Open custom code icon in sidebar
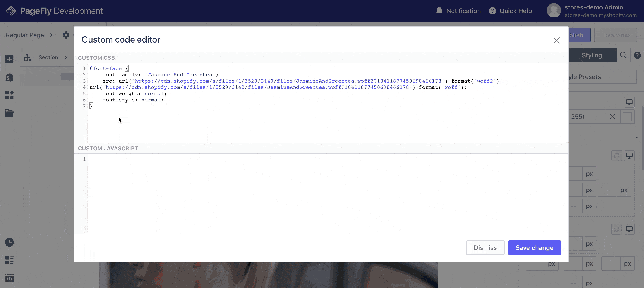 pyautogui.click(x=9, y=278)
